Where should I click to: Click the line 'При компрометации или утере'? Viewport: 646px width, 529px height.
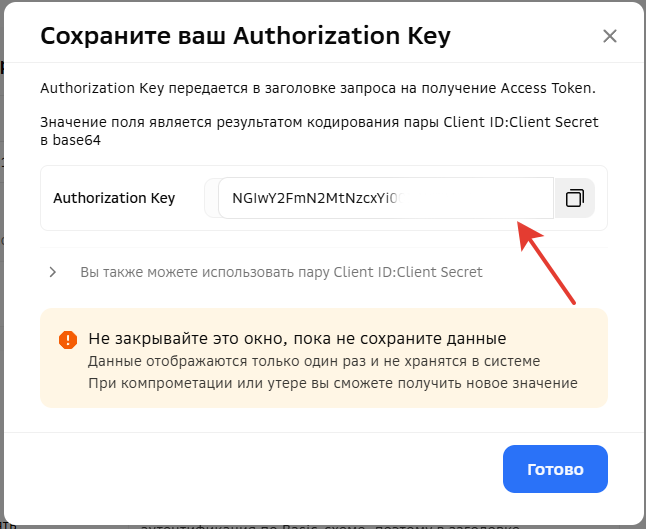(x=332, y=383)
